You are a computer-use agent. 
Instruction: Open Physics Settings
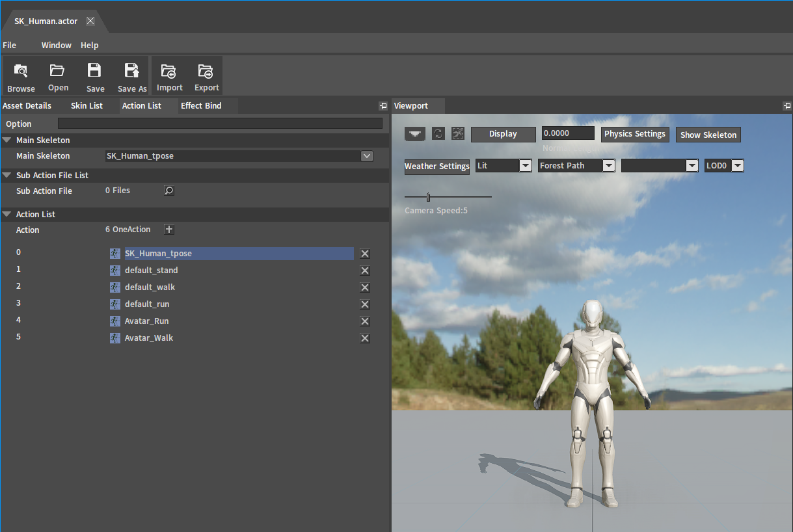click(635, 134)
